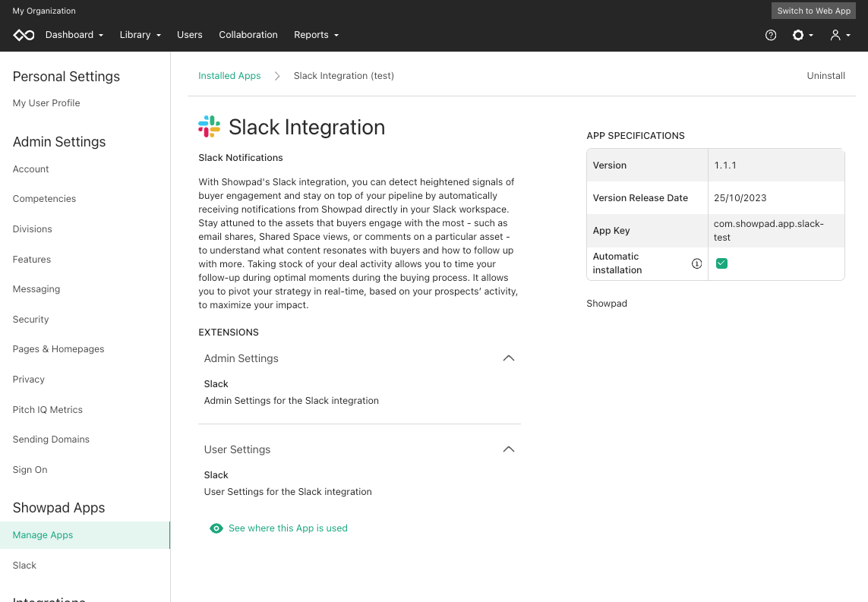Click the Showpad infinity logo icon
The image size is (868, 602).
(x=24, y=35)
